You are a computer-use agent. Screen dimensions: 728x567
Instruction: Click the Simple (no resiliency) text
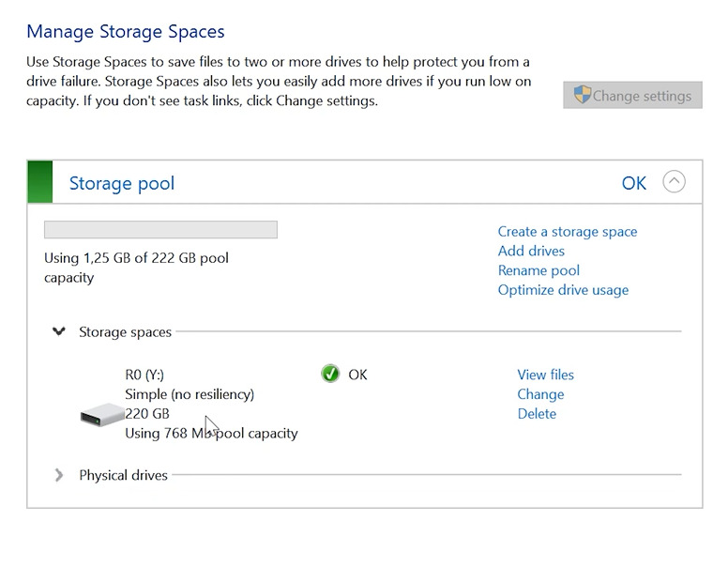pos(190,394)
